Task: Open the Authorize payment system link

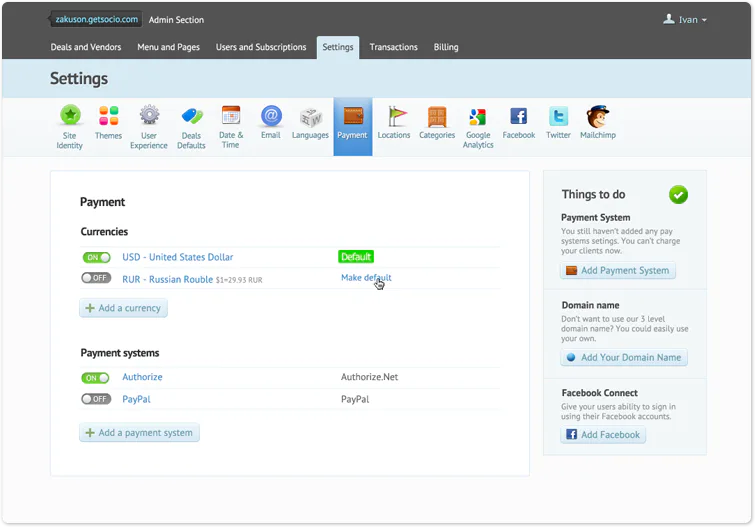Action: (x=142, y=377)
